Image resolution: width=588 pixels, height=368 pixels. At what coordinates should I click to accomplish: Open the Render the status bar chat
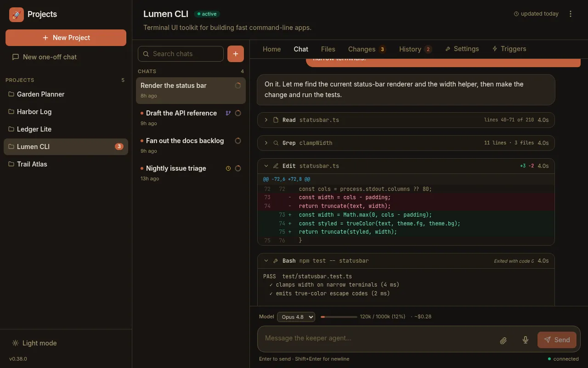(x=191, y=90)
